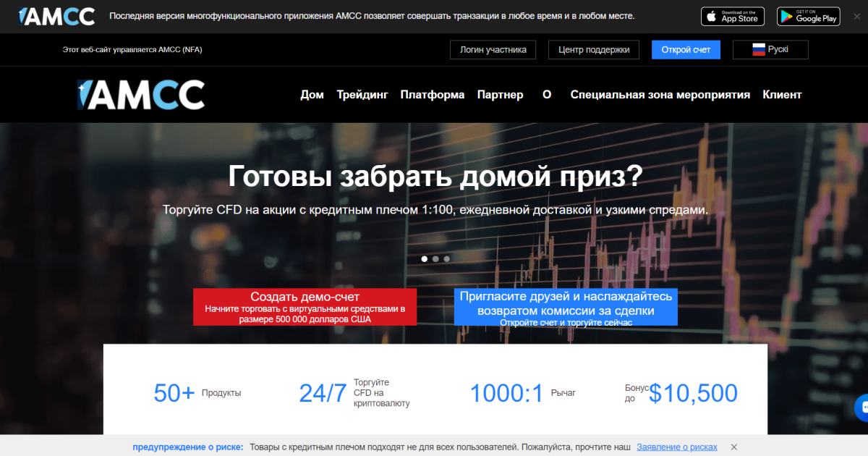Open the Центр поддержки button
Image resolution: width=868 pixels, height=456 pixels.
point(594,50)
